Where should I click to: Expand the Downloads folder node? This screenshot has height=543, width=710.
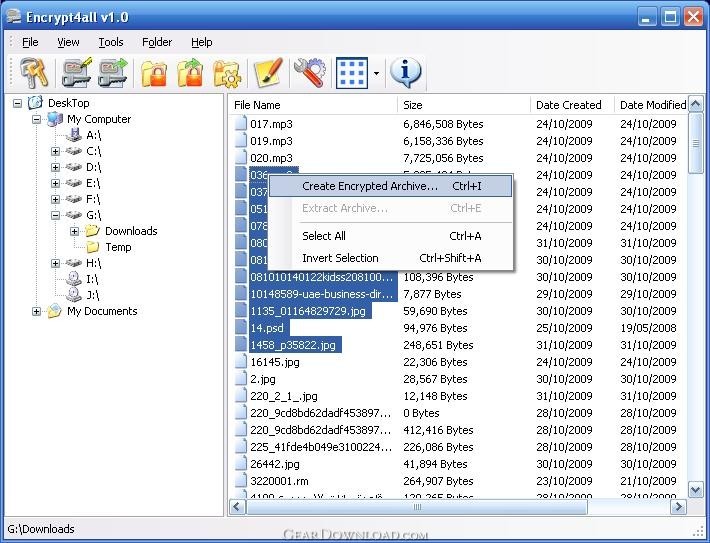pos(74,231)
